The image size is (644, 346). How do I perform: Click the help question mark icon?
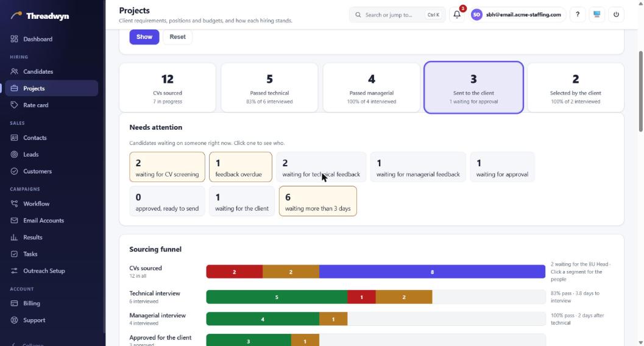coord(578,15)
